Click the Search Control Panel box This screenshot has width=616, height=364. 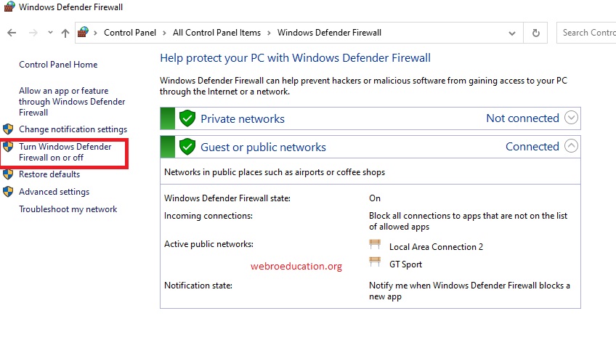(x=586, y=33)
